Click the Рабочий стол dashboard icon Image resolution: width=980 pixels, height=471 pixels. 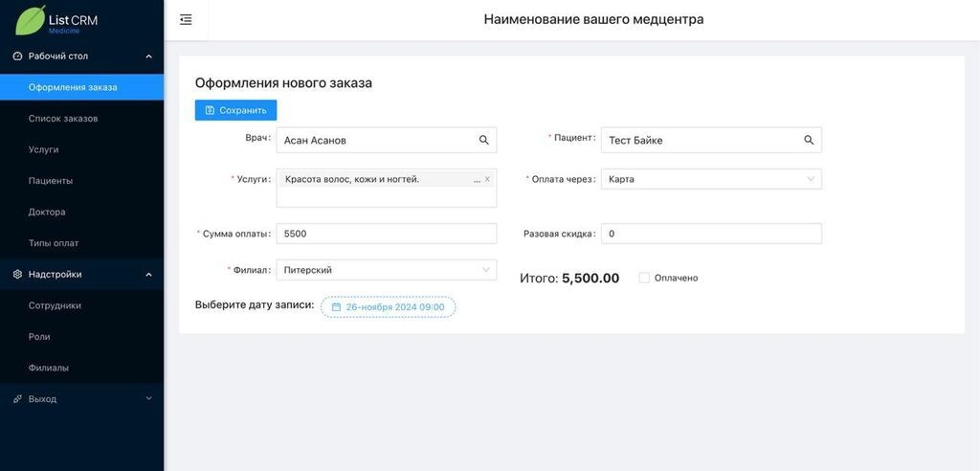17,56
